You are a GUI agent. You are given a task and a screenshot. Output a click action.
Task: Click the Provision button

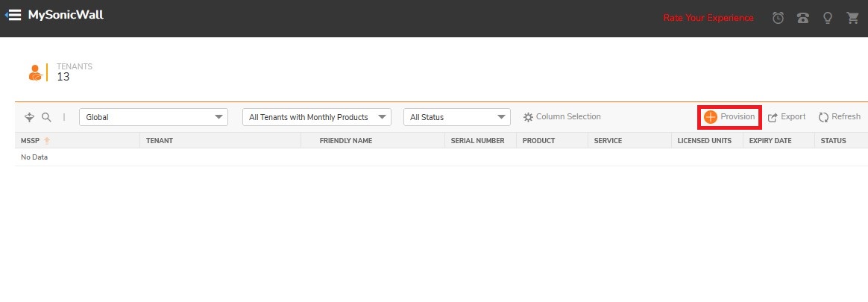click(729, 117)
